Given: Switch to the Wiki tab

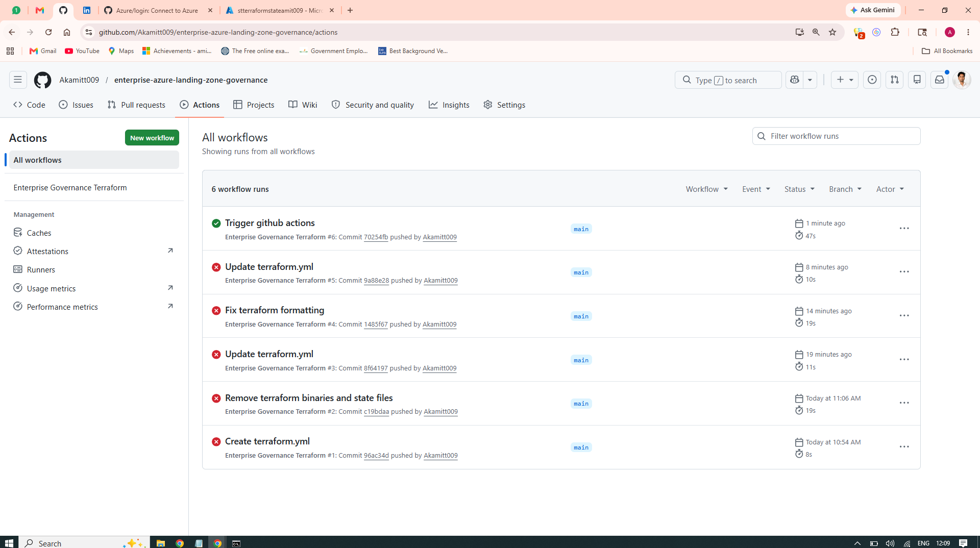Looking at the screenshot, I should click(303, 105).
